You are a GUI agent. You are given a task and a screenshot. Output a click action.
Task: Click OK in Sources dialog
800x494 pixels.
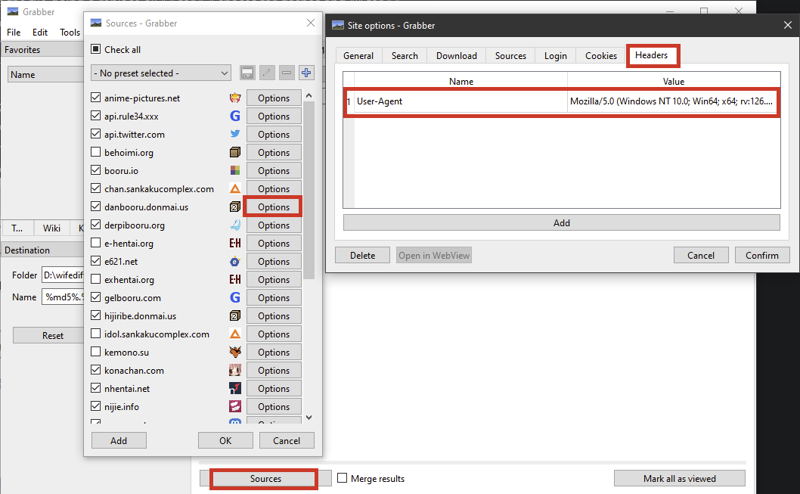226,440
